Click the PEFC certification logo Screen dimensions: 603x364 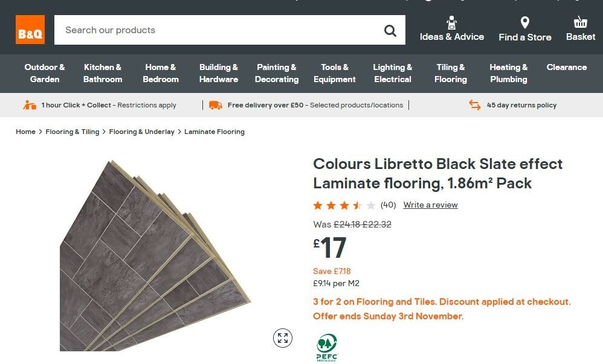click(327, 348)
